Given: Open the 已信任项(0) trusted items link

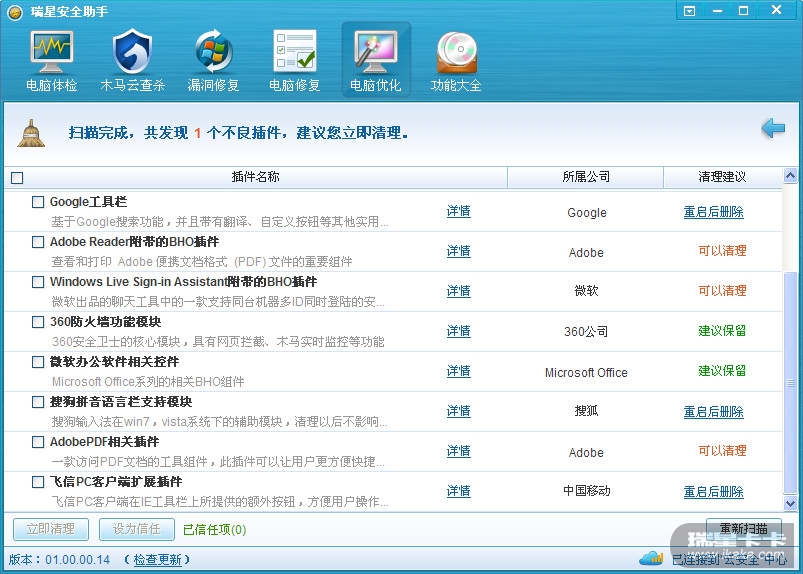Looking at the screenshot, I should [215, 529].
